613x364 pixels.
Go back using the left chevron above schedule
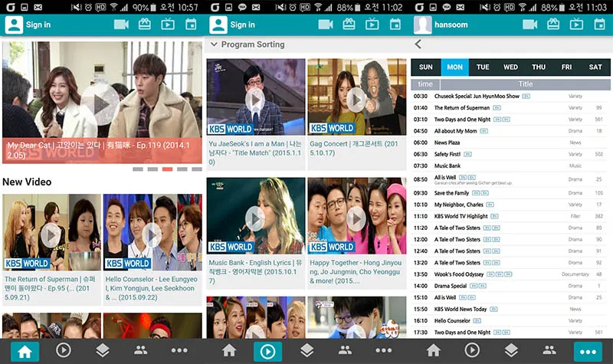click(418, 44)
